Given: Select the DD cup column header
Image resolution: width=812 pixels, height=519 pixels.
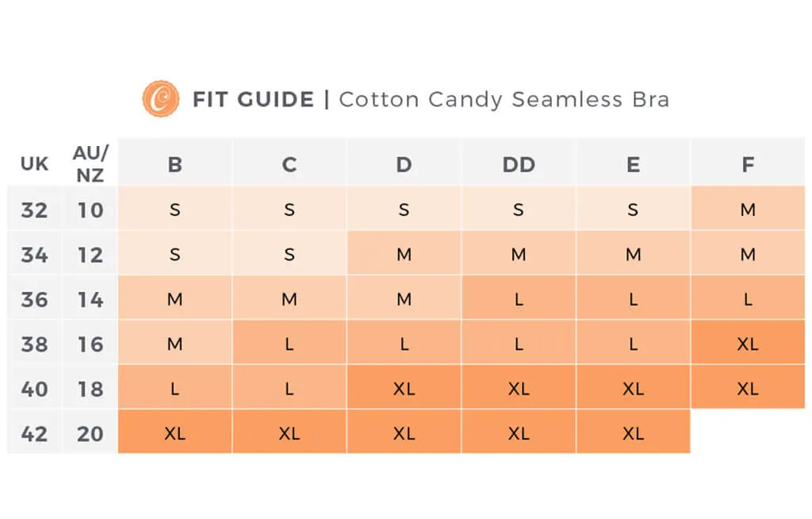Looking at the screenshot, I should 519,164.
